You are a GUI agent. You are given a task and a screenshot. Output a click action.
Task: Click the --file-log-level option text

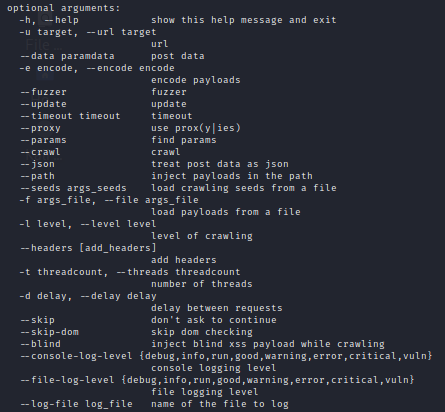67,380
